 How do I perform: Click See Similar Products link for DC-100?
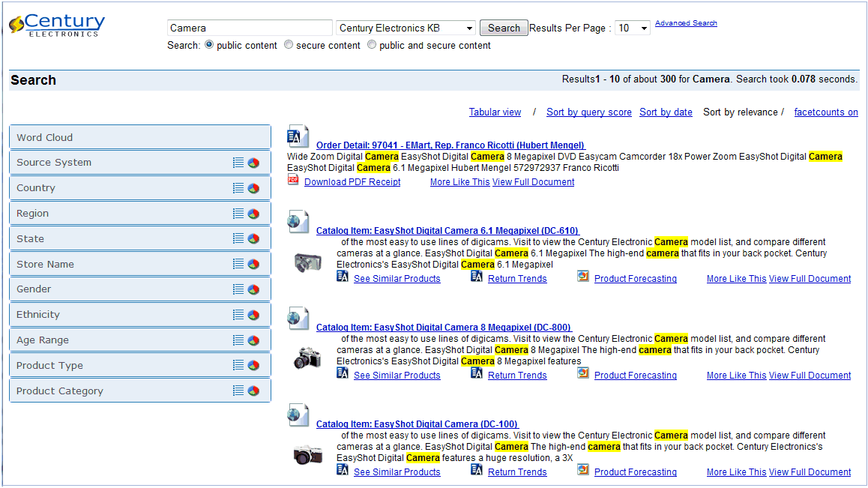click(x=397, y=472)
